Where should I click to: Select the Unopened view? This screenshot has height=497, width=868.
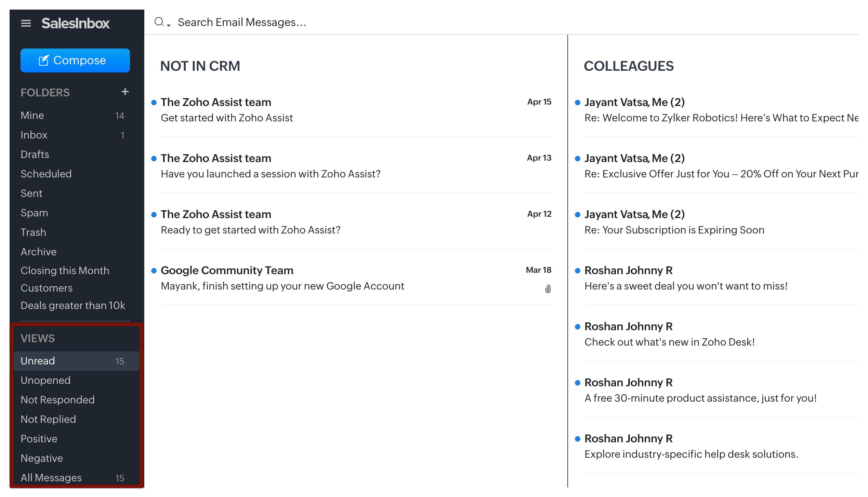coord(45,380)
